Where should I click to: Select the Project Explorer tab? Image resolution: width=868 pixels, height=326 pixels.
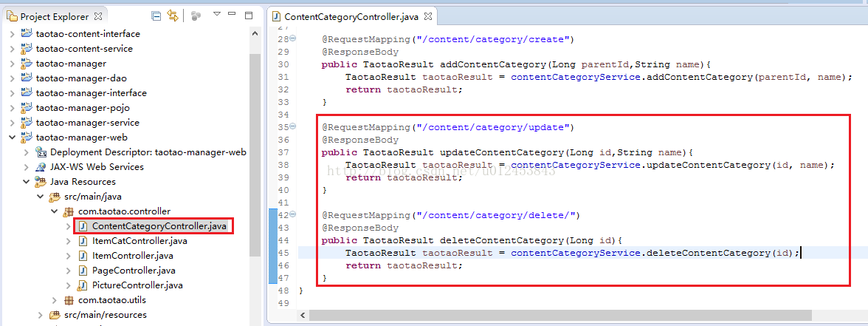click(55, 16)
